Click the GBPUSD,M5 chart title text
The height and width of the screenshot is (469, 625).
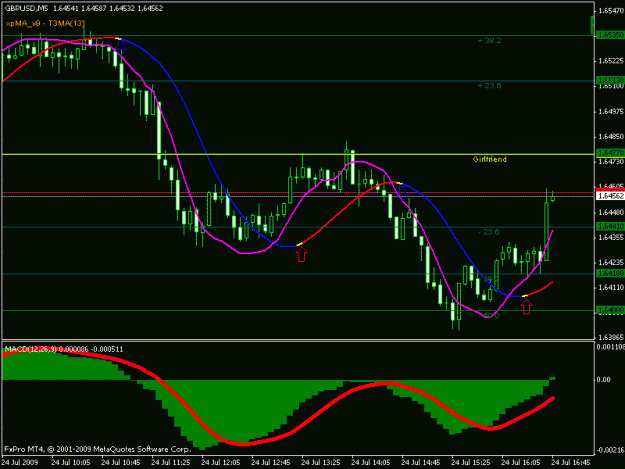[x=27, y=8]
